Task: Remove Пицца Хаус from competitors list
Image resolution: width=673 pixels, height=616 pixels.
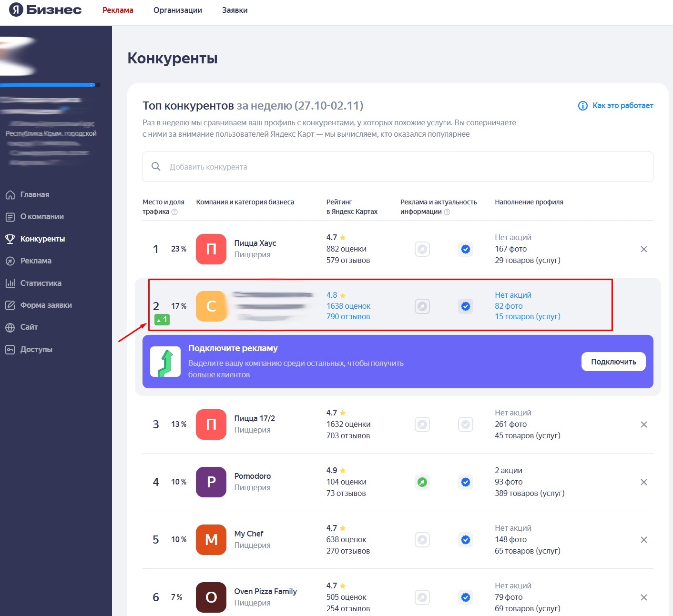Action: pos(643,249)
